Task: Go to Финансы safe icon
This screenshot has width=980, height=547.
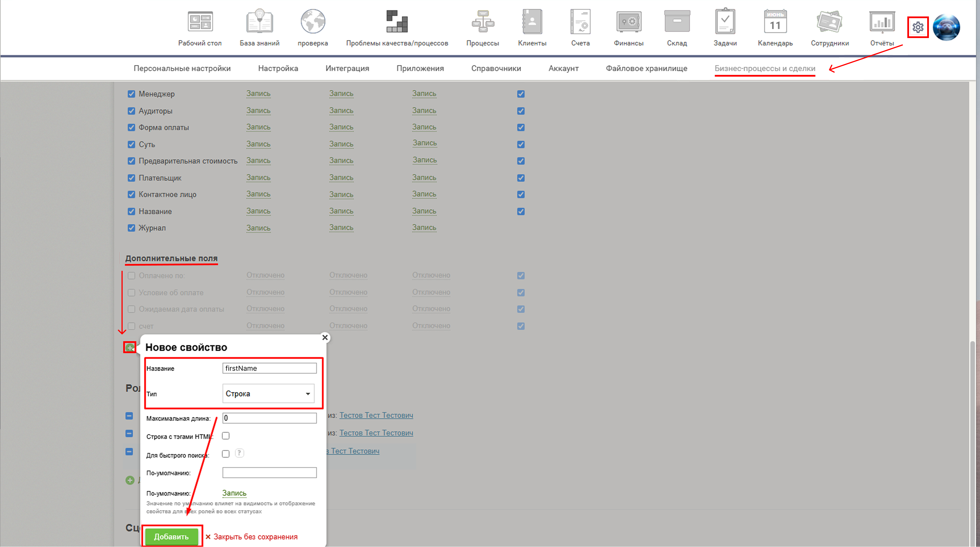Action: click(x=629, y=22)
